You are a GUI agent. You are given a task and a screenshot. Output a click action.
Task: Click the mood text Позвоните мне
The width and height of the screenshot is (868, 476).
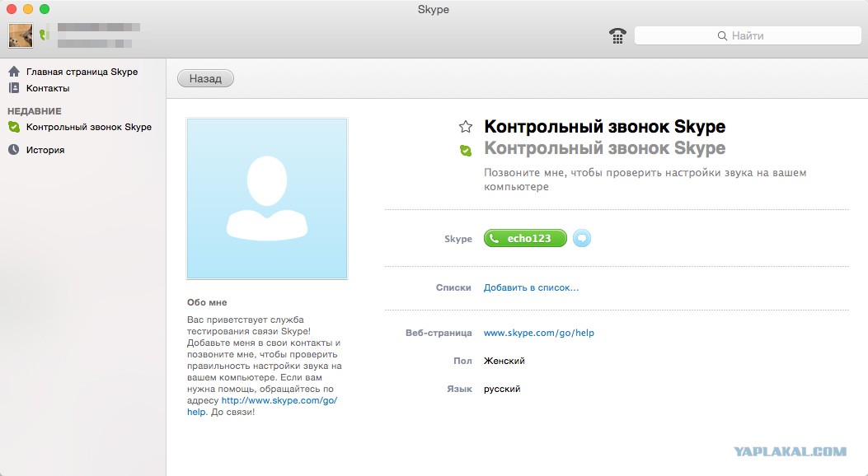645,180
